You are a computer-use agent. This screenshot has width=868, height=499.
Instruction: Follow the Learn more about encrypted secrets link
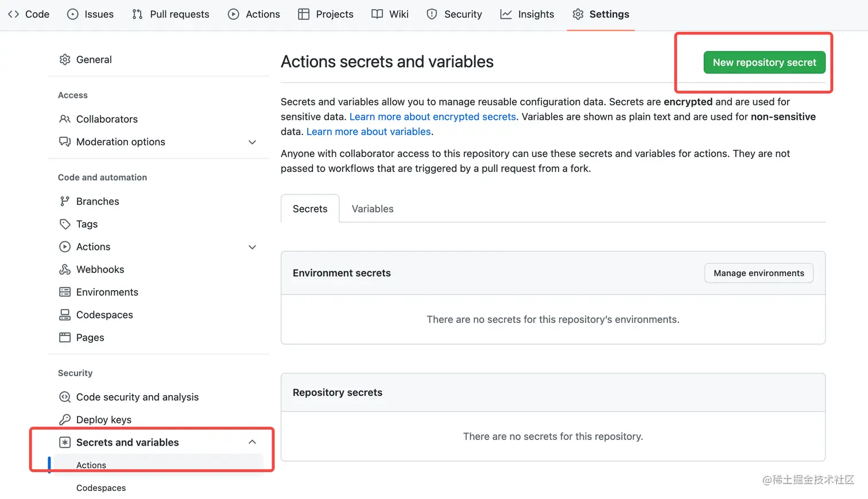(432, 117)
